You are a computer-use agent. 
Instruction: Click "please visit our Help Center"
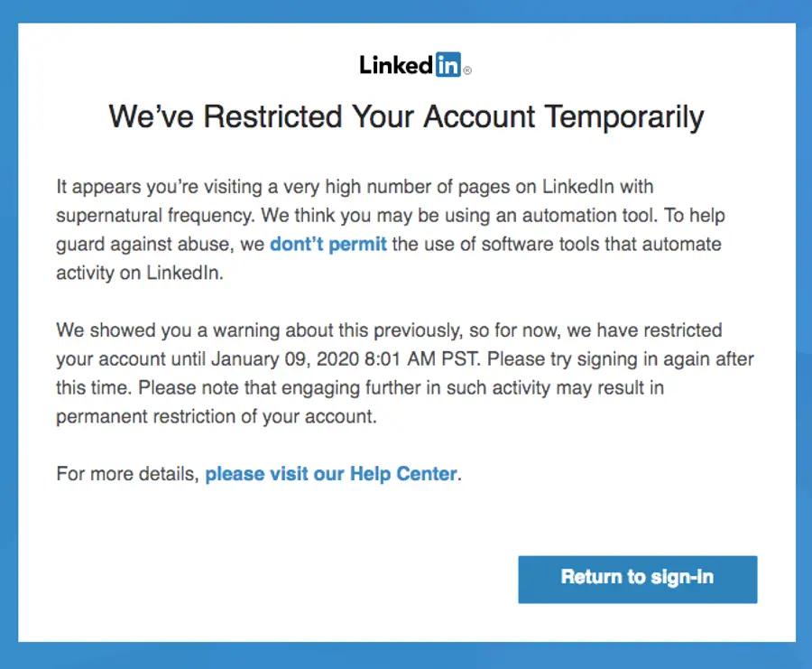(330, 473)
